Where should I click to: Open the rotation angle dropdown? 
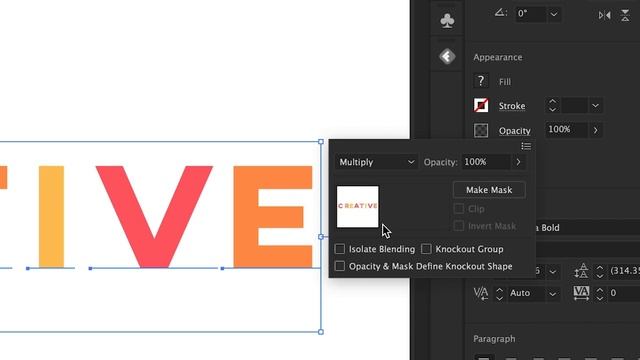coord(553,14)
